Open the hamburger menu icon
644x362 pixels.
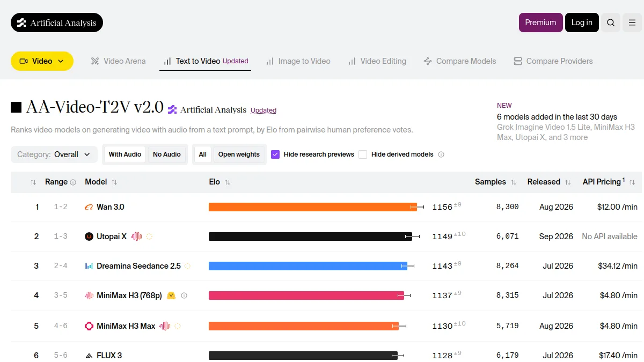(x=632, y=23)
